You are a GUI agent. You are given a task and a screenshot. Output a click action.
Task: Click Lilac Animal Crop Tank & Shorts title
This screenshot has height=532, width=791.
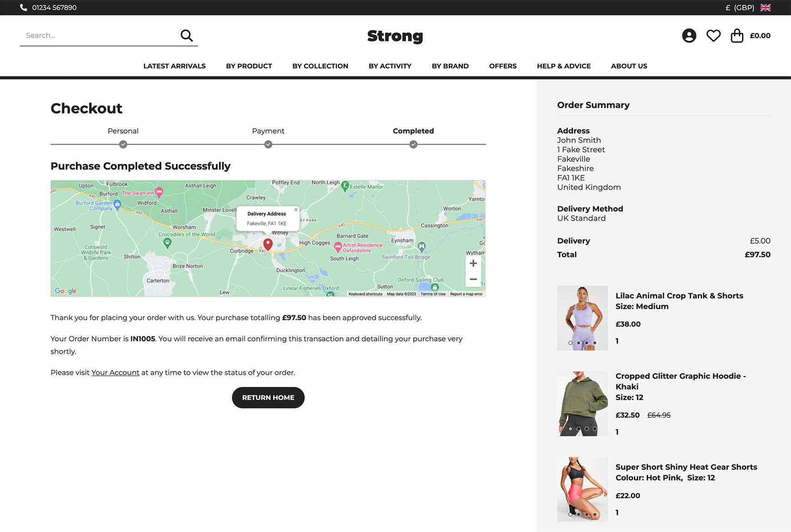[679, 296]
